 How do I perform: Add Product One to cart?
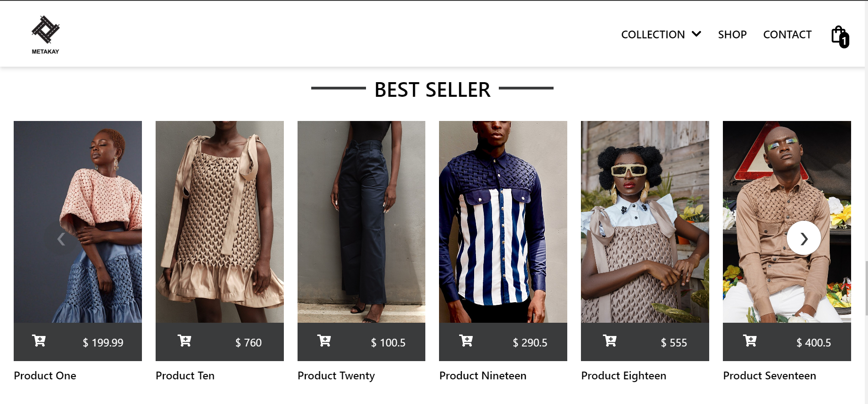point(39,341)
